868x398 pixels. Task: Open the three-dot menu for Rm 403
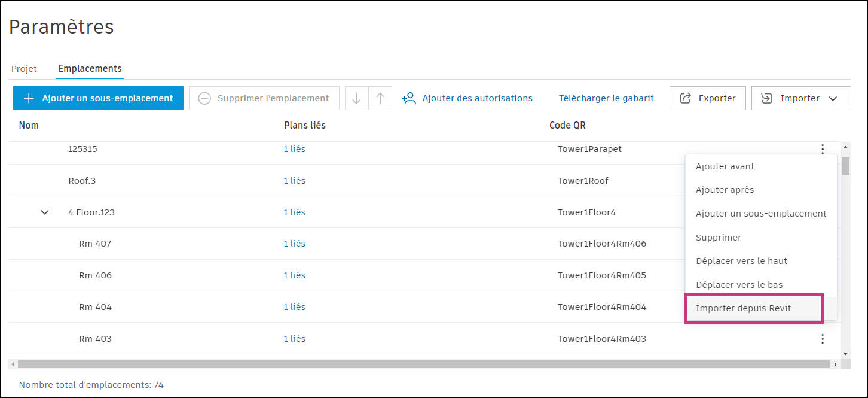point(823,339)
